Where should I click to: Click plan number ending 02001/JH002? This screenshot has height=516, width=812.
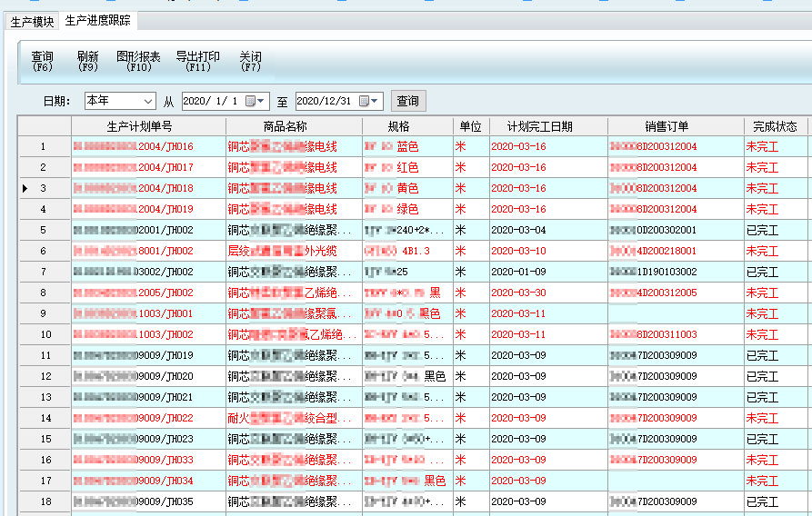click(148, 230)
